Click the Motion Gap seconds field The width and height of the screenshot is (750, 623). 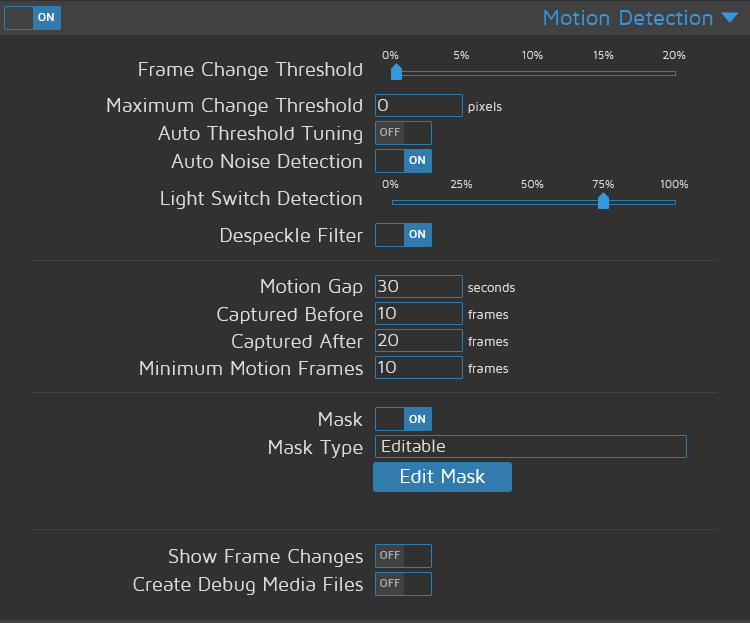click(419, 286)
